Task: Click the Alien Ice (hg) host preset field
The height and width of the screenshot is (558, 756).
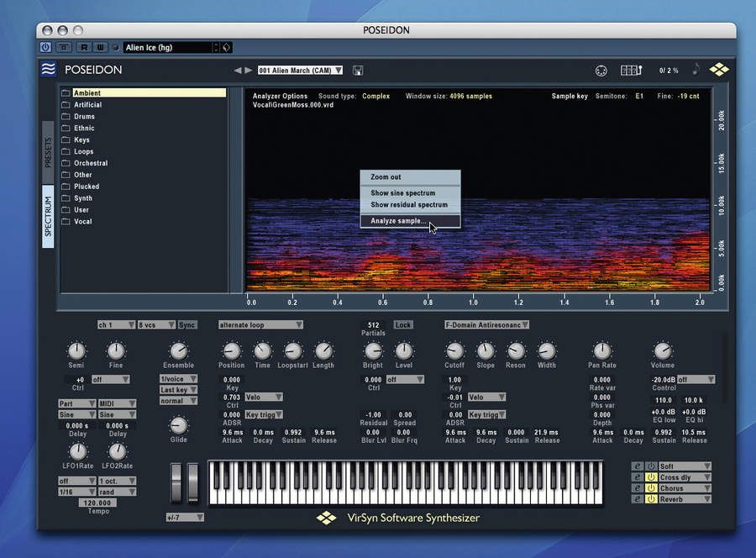Action: pos(167,47)
